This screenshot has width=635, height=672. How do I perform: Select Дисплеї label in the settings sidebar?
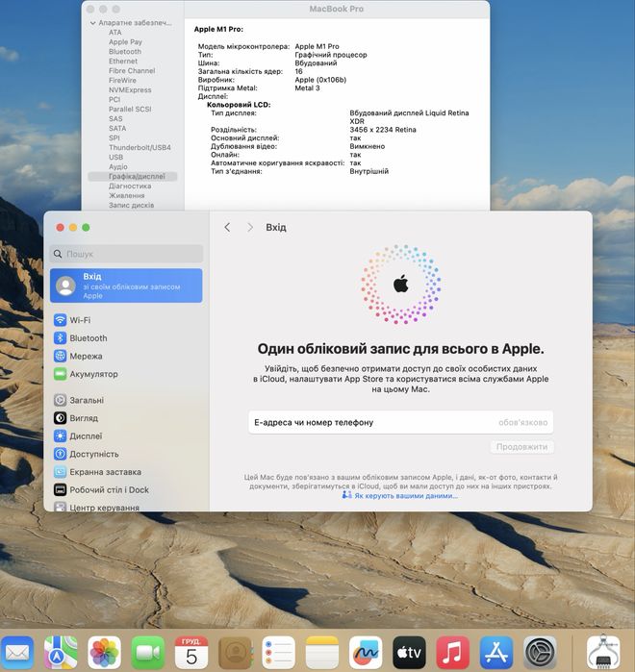pyautogui.click(x=86, y=436)
